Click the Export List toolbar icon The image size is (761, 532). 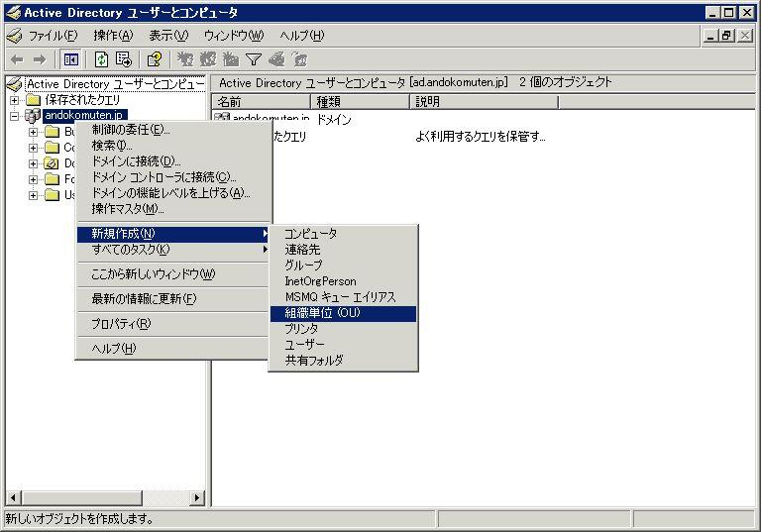124,59
